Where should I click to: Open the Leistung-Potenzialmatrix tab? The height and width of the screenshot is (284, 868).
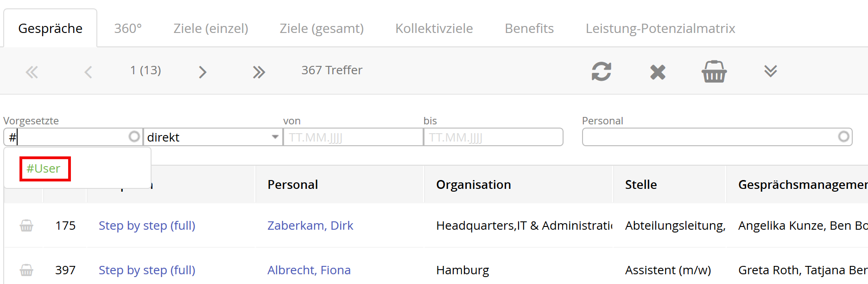(x=660, y=28)
